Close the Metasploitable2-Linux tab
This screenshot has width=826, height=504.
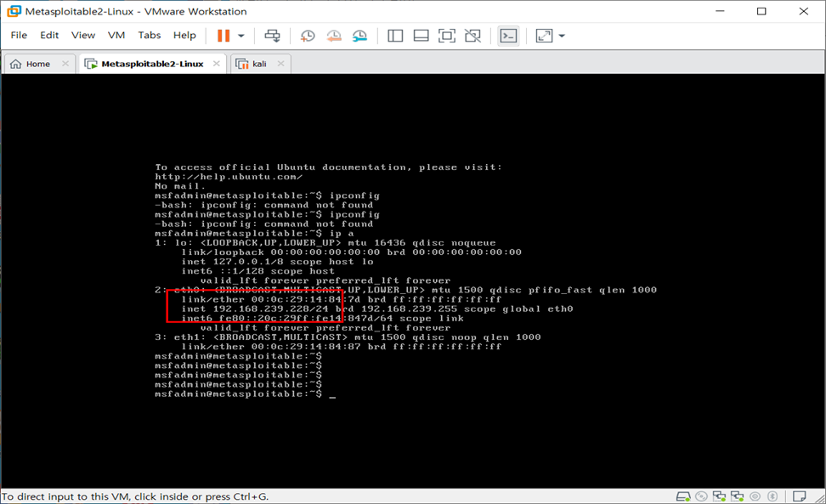[x=217, y=64]
